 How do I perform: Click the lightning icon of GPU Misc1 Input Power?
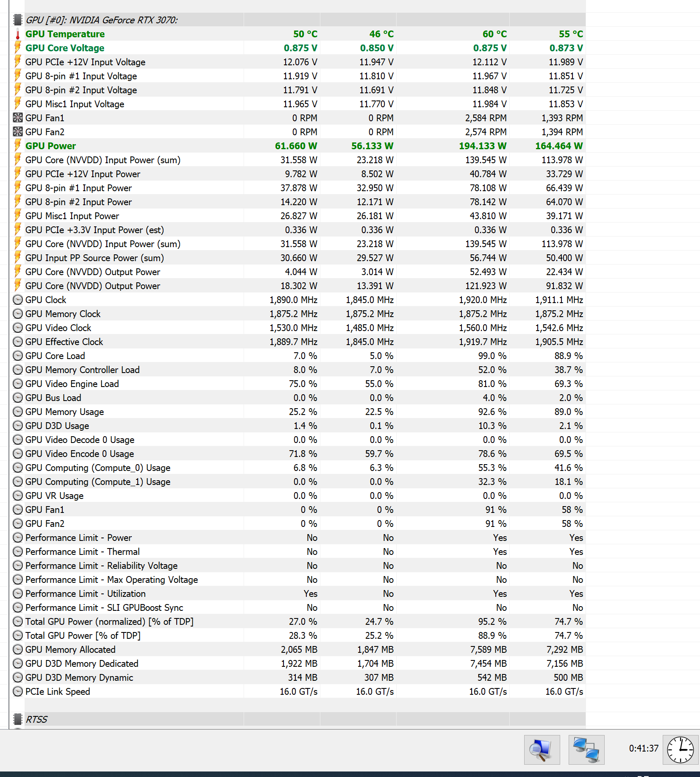click(18, 216)
